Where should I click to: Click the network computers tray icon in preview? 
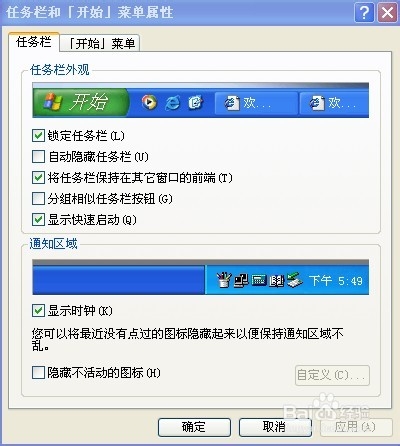coord(241,280)
